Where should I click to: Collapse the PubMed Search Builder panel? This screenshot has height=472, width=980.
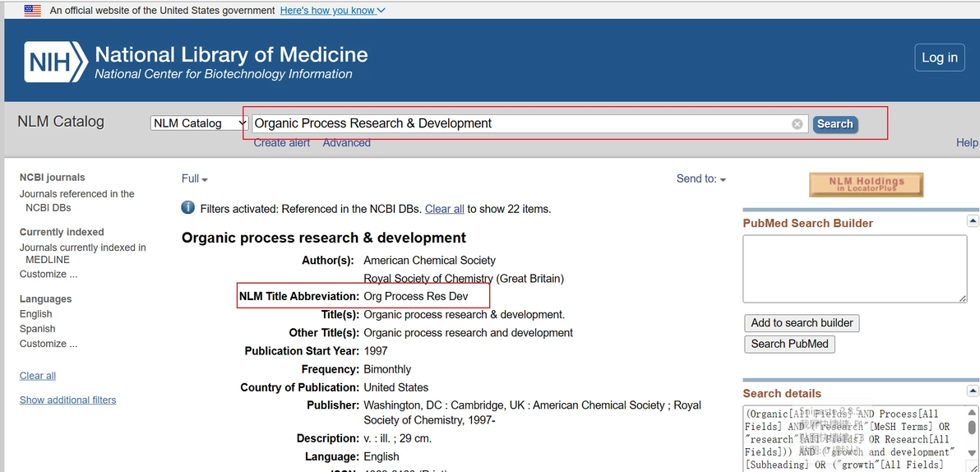[973, 221]
